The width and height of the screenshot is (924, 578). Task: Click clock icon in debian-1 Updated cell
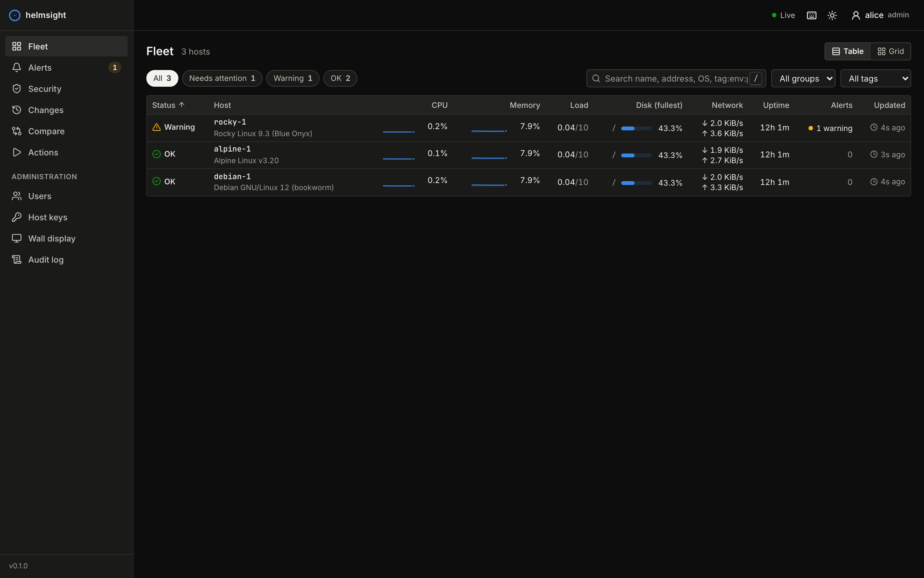(874, 181)
